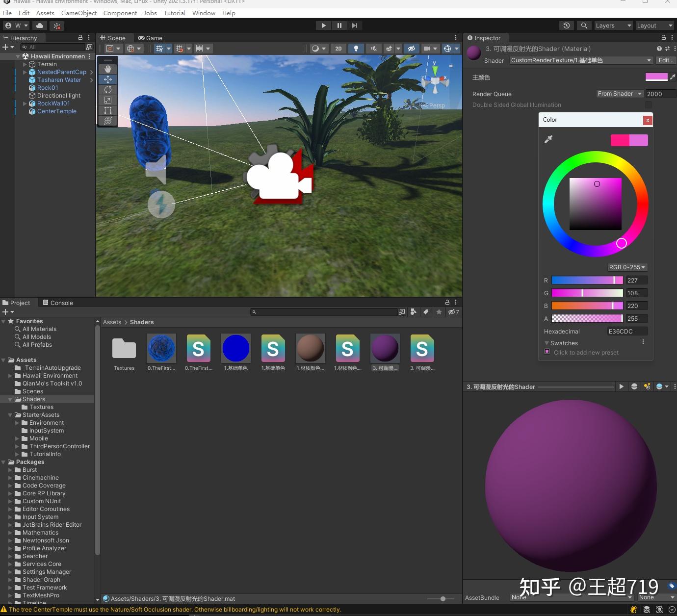
Task: Change RGB 0-255 mode in color picker
Action: [627, 267]
